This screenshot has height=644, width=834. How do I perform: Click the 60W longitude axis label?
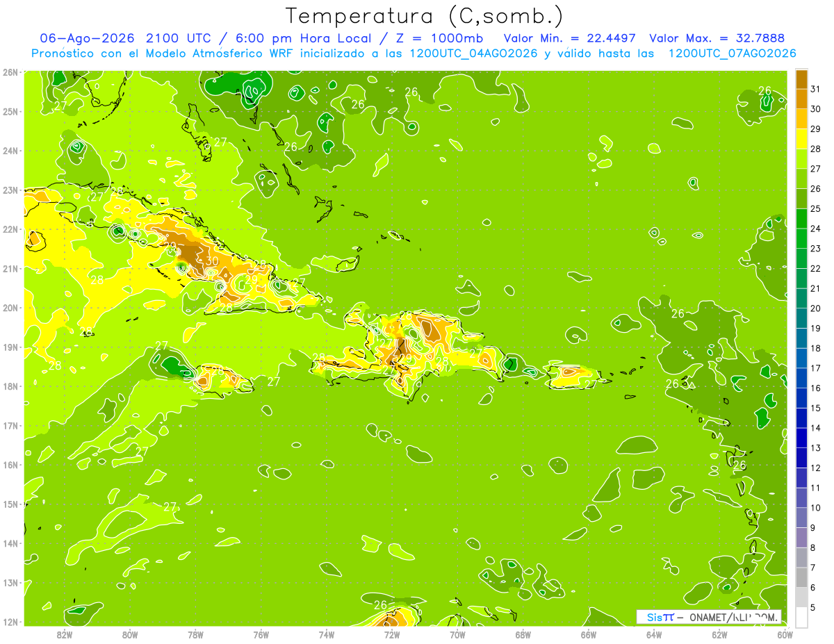click(x=785, y=634)
